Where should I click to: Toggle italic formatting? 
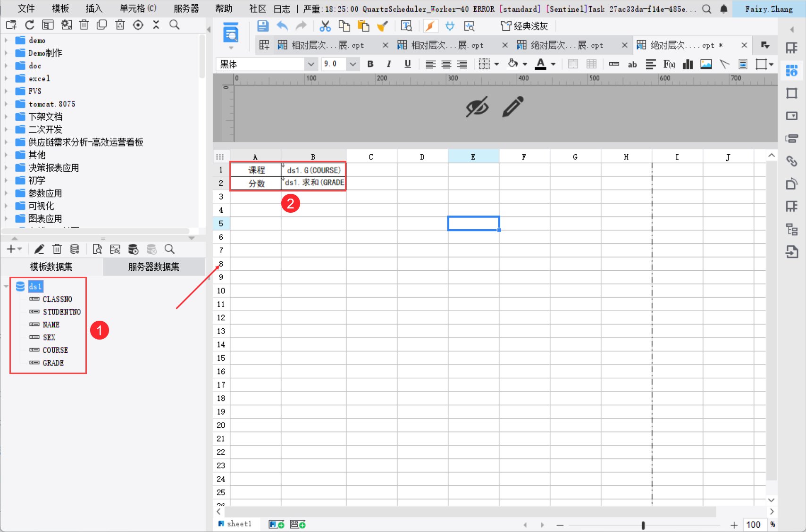[389, 64]
